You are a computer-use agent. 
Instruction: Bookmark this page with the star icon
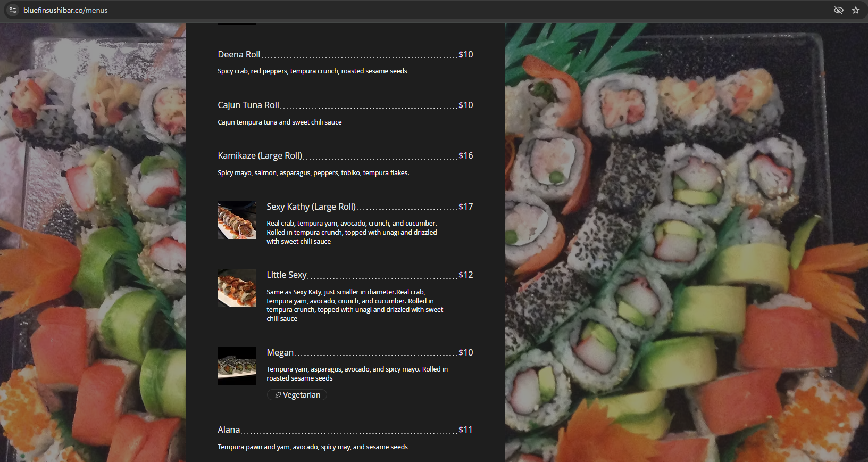pyautogui.click(x=856, y=10)
